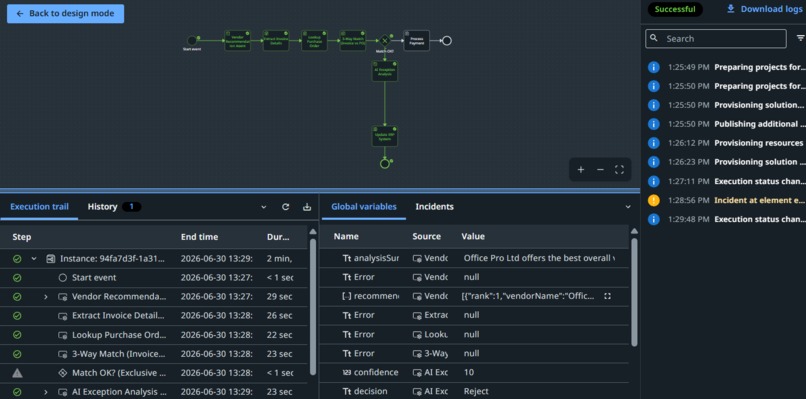Refresh the execution trail

tap(286, 207)
